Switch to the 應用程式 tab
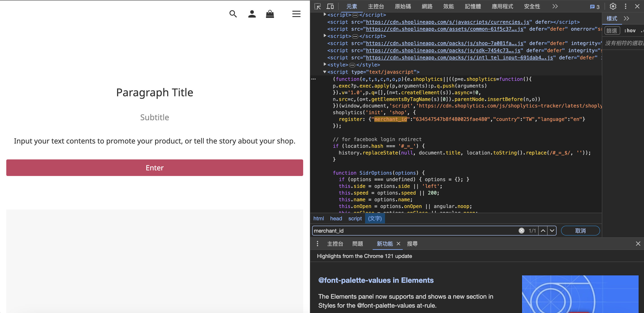Image resolution: width=644 pixels, height=313 pixels. 502,6
